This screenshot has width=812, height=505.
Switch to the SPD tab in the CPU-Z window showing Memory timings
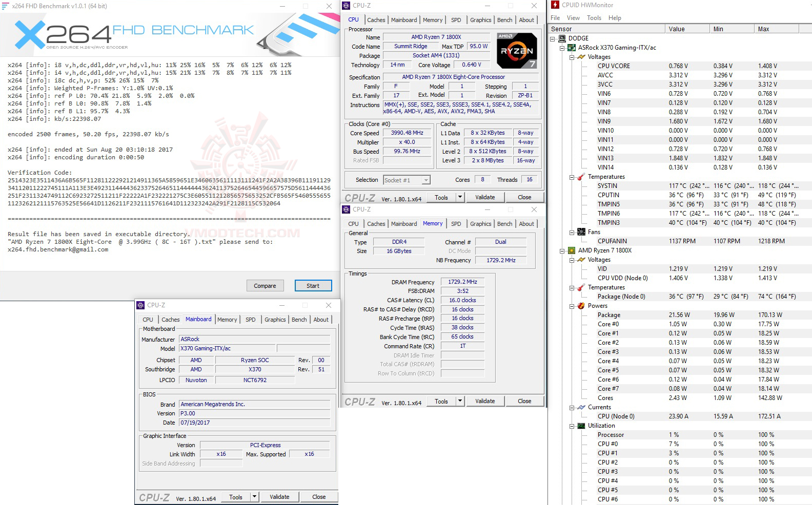(456, 224)
